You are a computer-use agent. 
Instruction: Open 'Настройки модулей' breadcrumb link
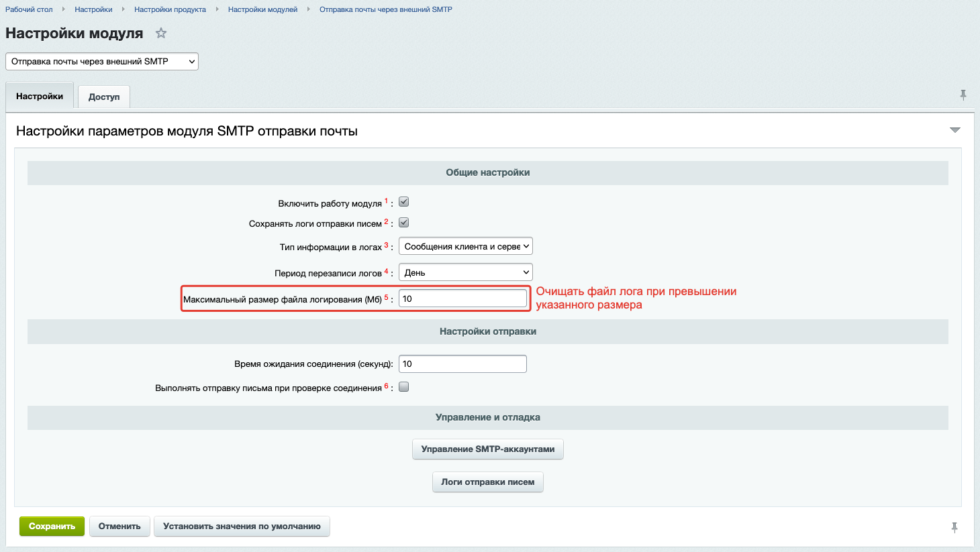point(262,9)
